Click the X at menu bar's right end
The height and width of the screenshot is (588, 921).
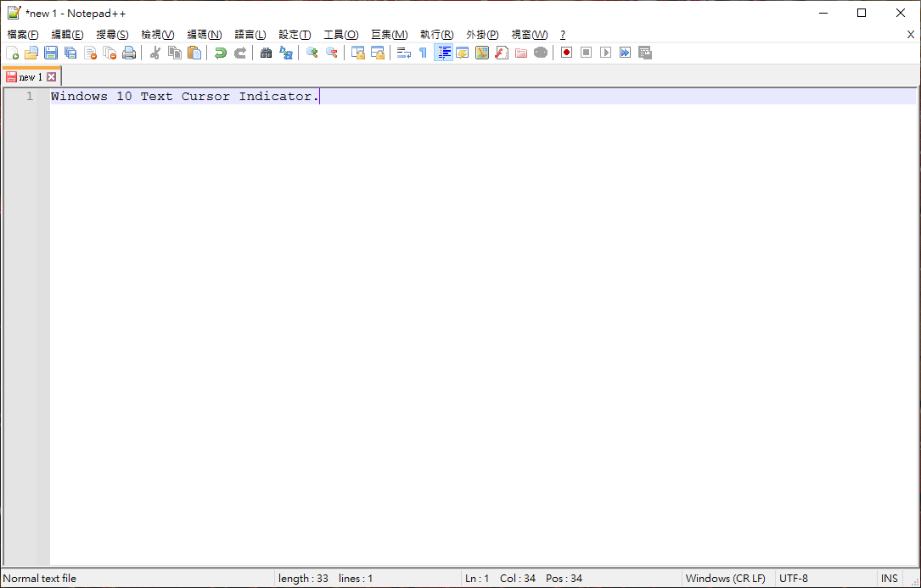(911, 35)
